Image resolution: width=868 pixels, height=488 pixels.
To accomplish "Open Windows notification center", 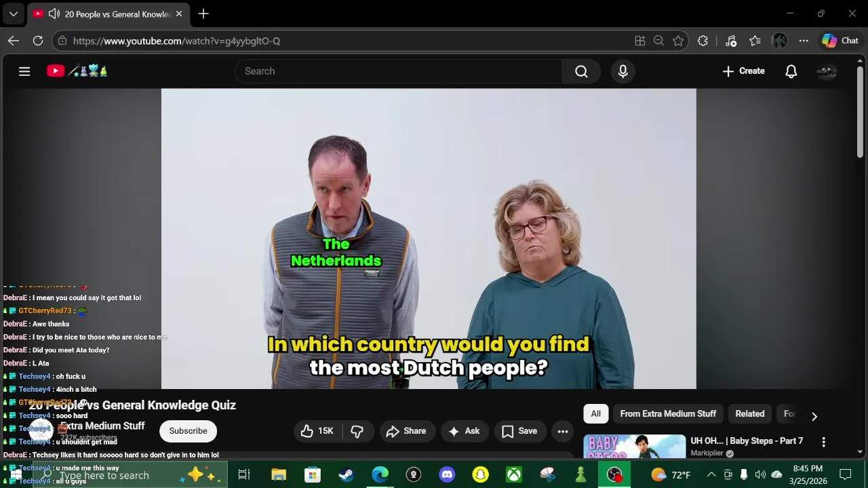I will click(846, 474).
